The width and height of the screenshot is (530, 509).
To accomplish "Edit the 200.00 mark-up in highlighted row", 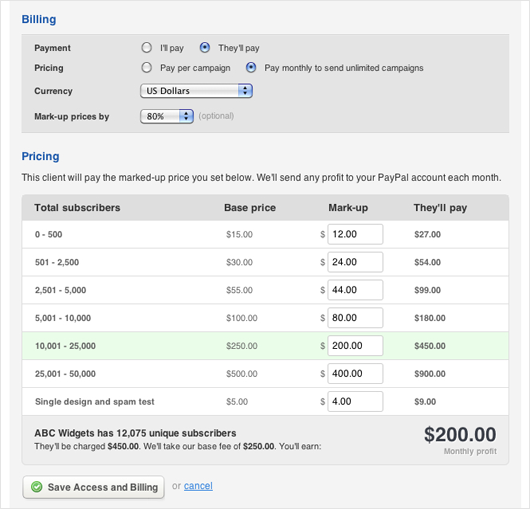I will (x=355, y=345).
